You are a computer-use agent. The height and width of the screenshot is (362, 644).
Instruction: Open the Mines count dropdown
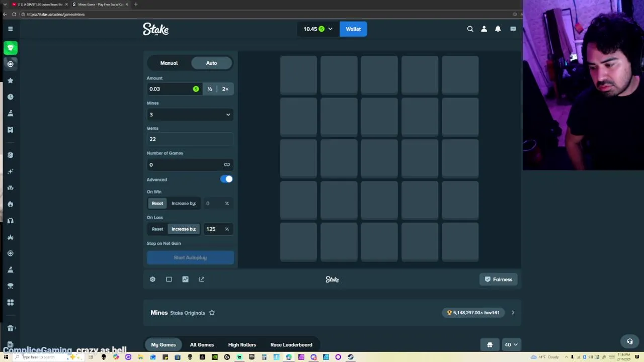click(190, 115)
